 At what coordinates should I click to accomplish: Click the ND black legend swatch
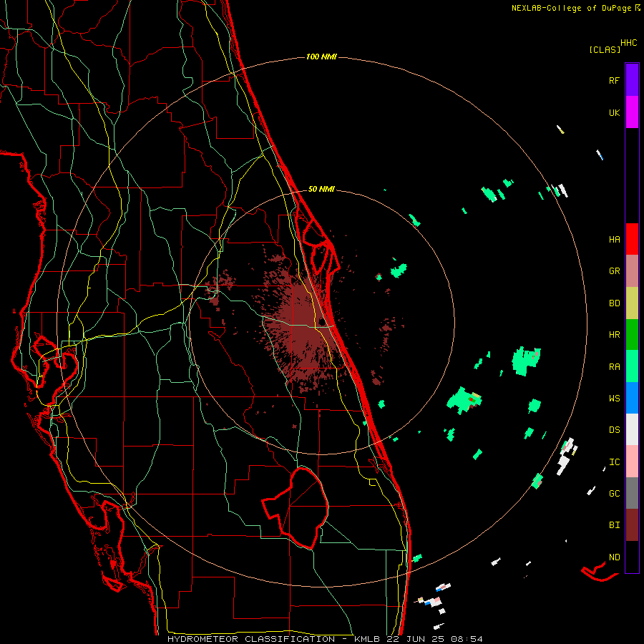pos(632,557)
